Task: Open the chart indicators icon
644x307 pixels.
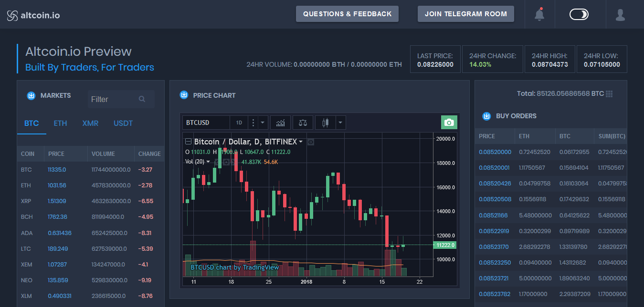Action: pos(281,123)
